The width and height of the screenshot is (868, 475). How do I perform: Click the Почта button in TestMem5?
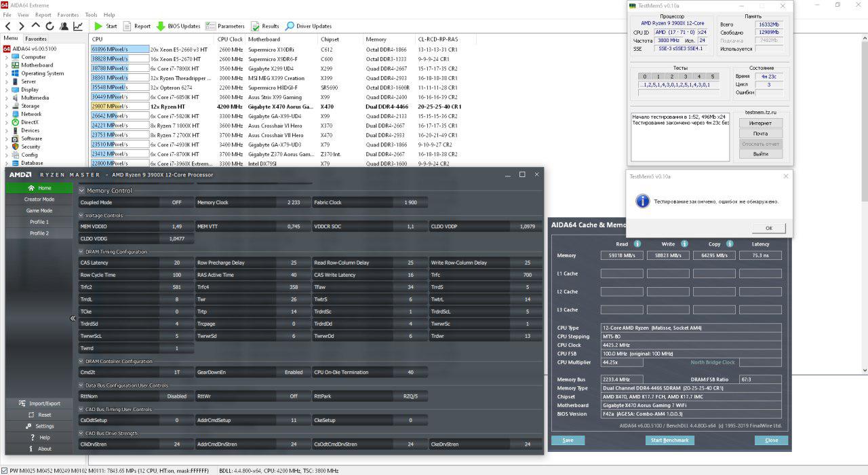coord(760,134)
